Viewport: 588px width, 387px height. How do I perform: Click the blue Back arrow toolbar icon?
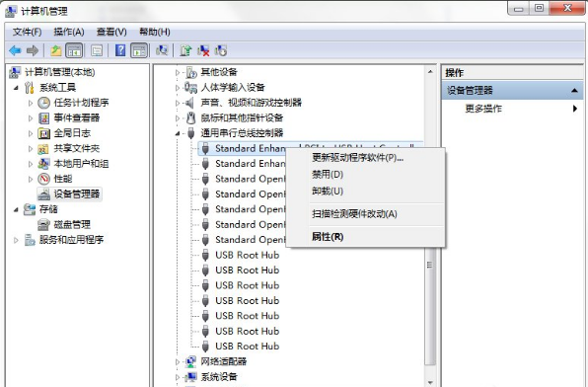(x=15, y=50)
